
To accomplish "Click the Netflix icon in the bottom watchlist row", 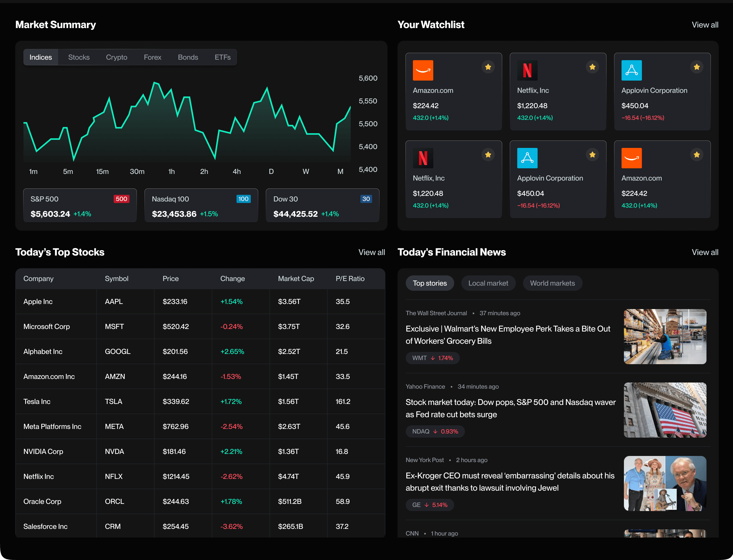I will click(x=423, y=158).
